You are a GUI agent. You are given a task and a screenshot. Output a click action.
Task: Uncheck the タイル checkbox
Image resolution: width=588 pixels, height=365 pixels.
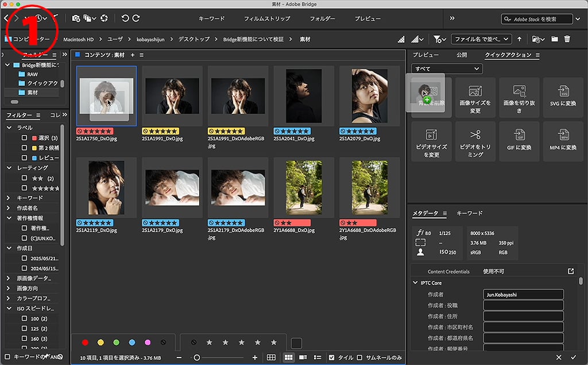coord(331,358)
